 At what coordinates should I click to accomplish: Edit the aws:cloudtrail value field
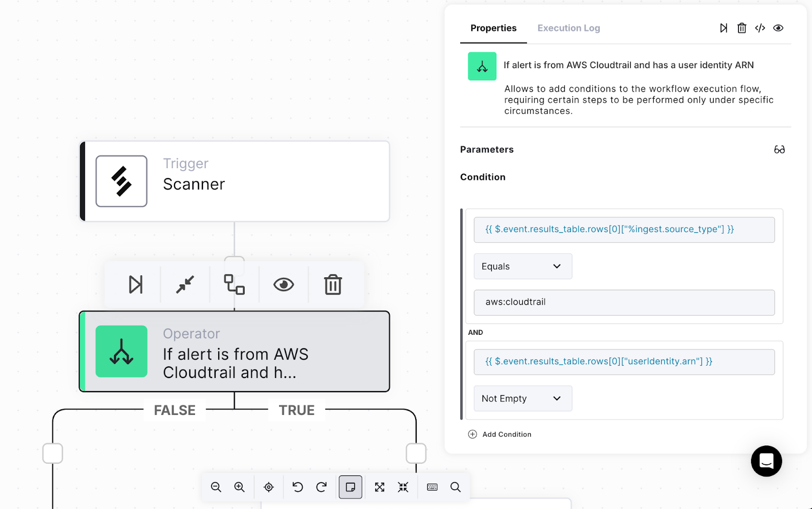pyautogui.click(x=624, y=302)
